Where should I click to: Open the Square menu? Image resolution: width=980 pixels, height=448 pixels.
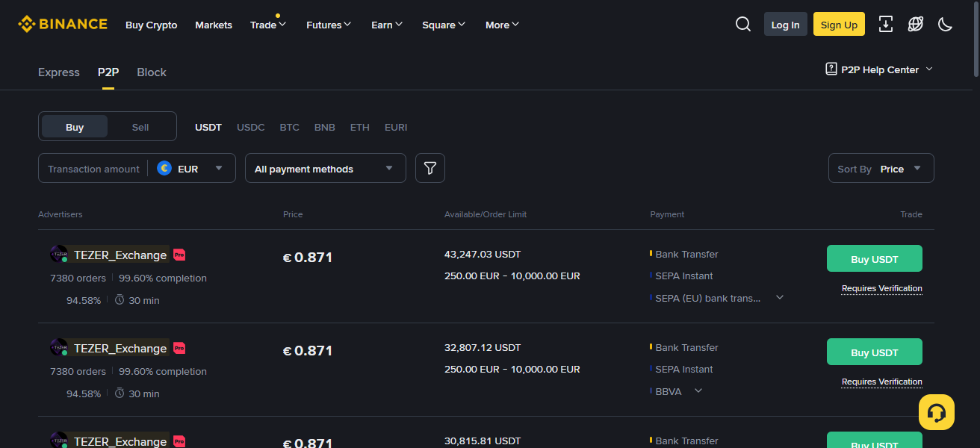(444, 25)
